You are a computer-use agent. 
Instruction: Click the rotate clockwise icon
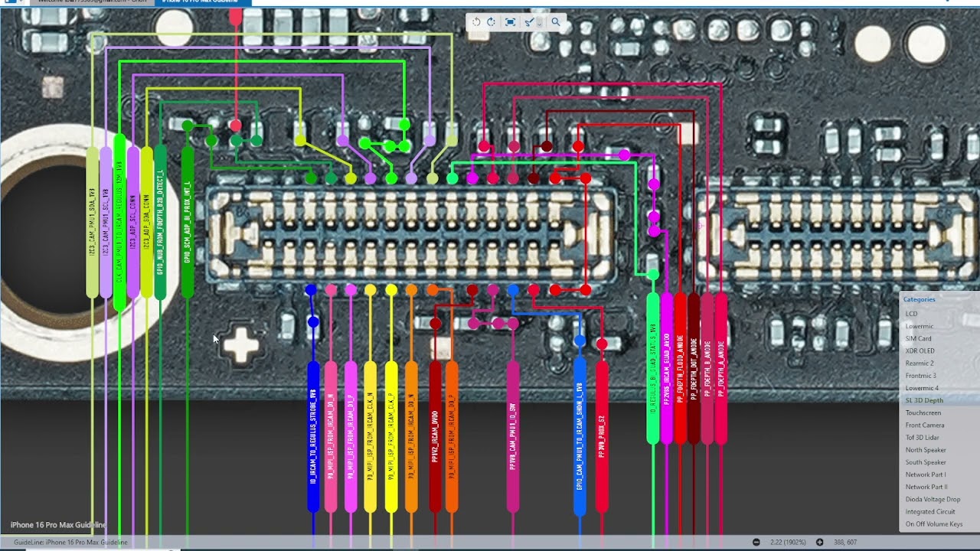tap(491, 22)
